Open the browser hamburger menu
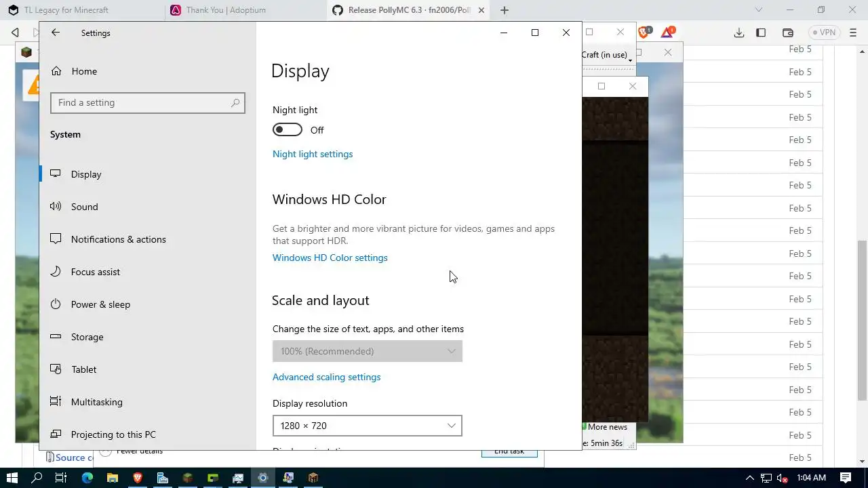This screenshot has height=488, width=868. coord(853,33)
